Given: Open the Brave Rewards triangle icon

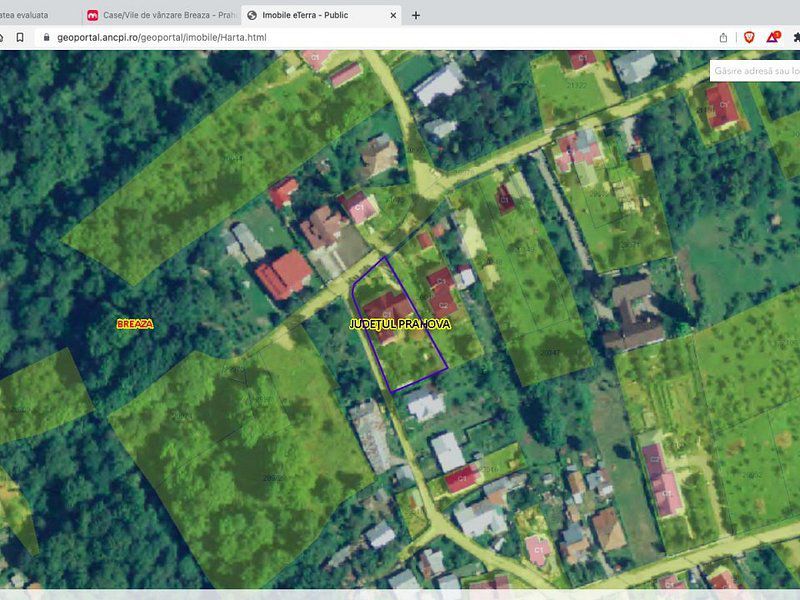Looking at the screenshot, I should tap(772, 37).
